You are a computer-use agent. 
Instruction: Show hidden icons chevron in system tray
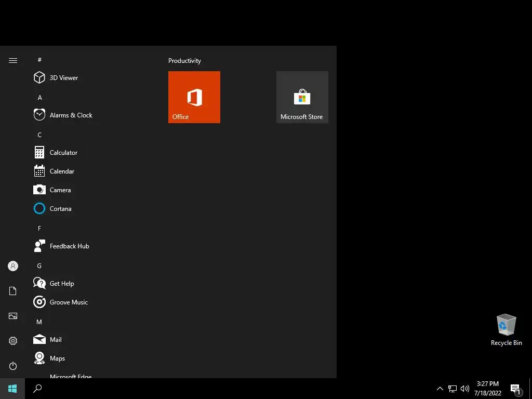pos(440,389)
